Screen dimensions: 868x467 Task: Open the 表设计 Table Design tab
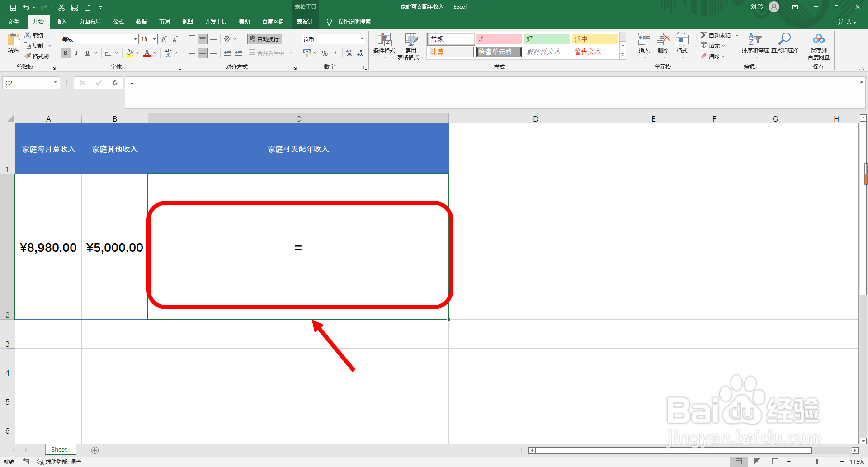[x=305, y=22]
